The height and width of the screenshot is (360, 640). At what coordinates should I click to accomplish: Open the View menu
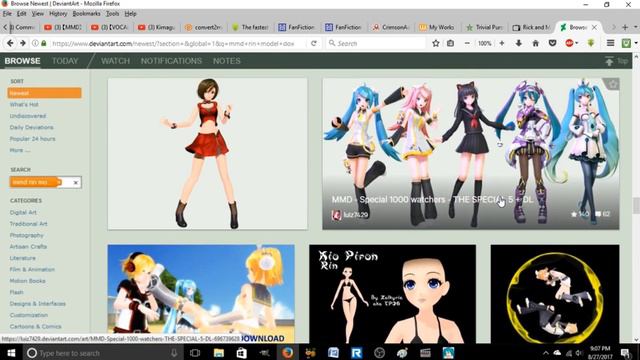tap(38, 13)
